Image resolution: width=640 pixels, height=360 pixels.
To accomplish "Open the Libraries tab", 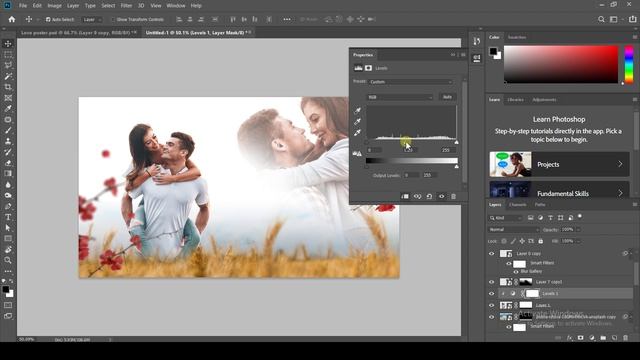I will [x=515, y=100].
